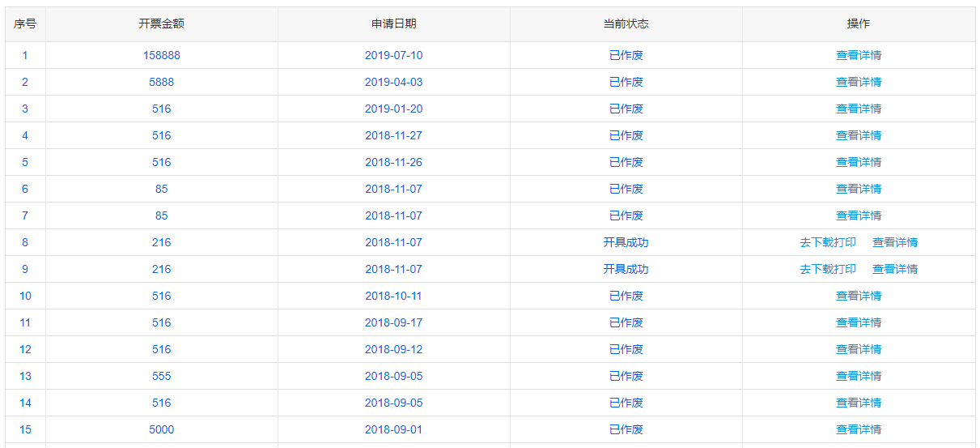Open 查看详情 for the 158888 invoice
980x448 pixels.
[x=859, y=55]
